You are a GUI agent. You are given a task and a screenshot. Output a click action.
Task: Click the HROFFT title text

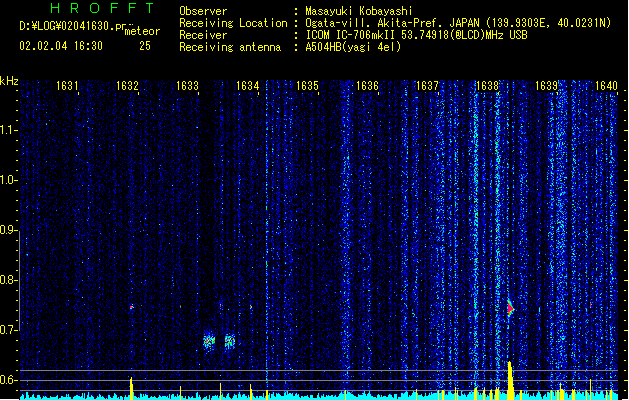point(102,8)
